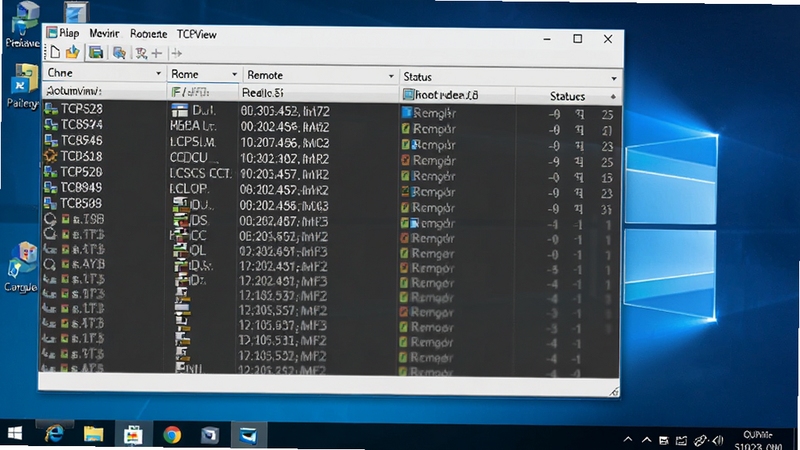Click the app icon in the title bar
The height and width of the screenshot is (450, 800).
(x=52, y=33)
